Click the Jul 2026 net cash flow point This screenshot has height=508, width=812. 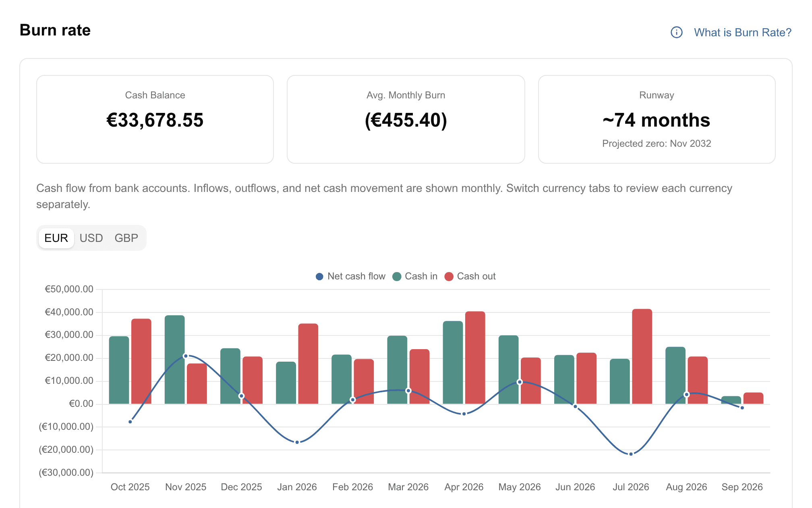click(631, 454)
